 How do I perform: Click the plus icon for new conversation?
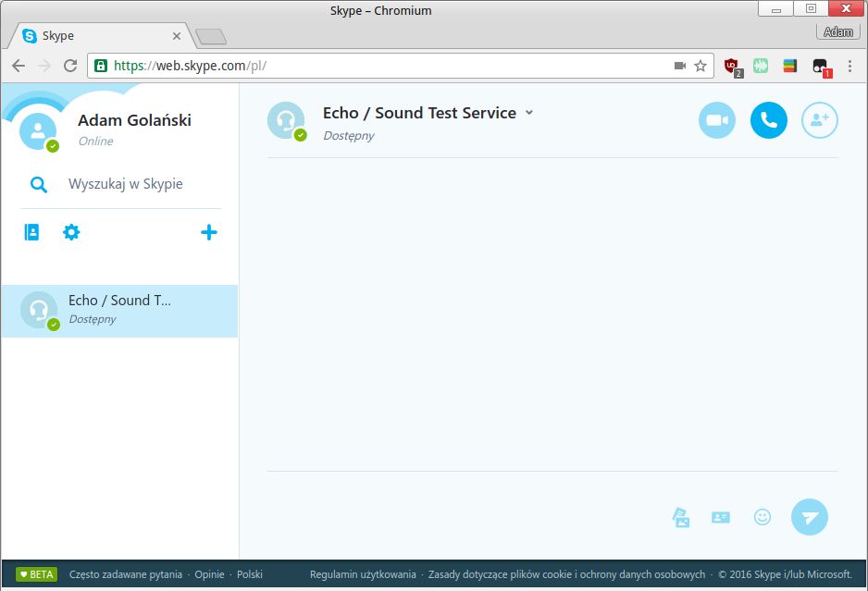tap(209, 232)
